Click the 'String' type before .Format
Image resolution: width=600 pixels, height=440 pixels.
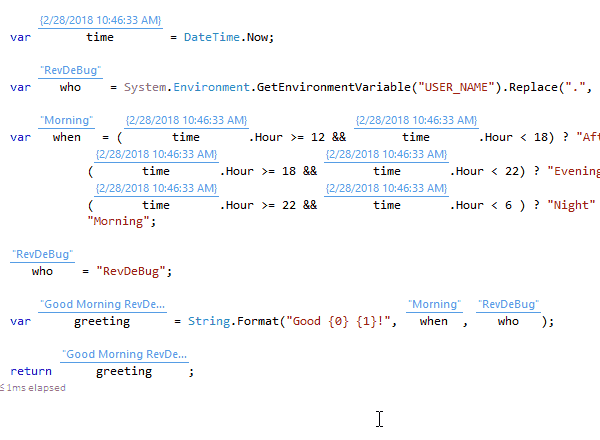[209, 321]
